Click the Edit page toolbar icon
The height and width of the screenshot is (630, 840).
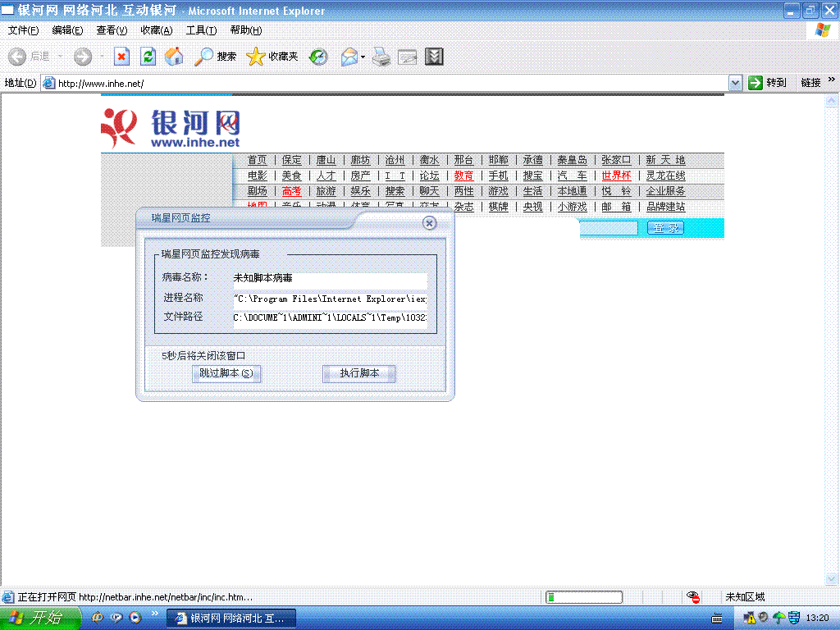tap(407, 57)
